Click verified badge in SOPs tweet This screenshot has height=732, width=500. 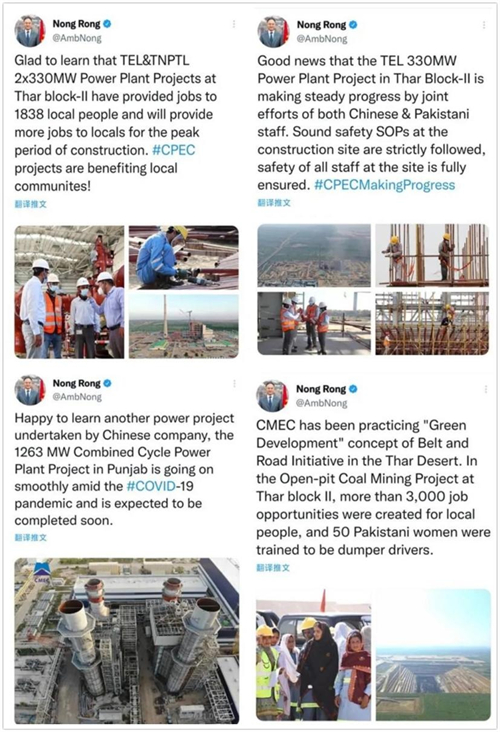tap(352, 25)
